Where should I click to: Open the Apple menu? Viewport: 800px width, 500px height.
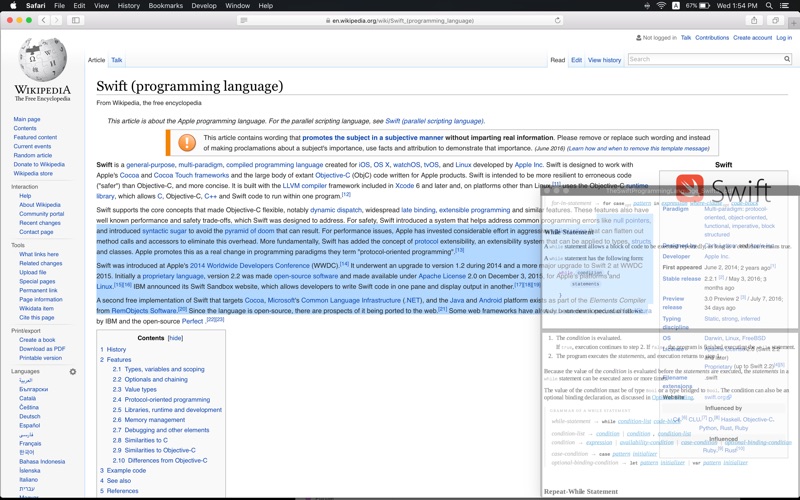[14, 6]
